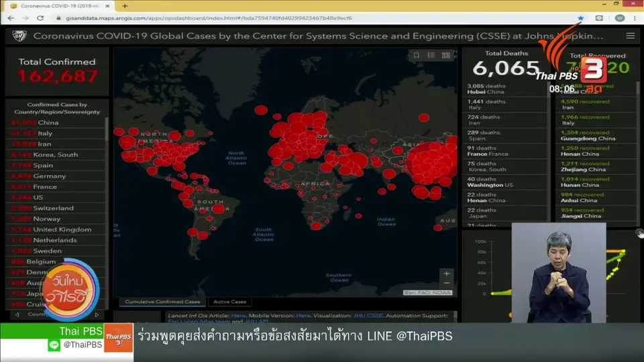Open the map legend list icon
644x362 pixels.
coord(431,55)
